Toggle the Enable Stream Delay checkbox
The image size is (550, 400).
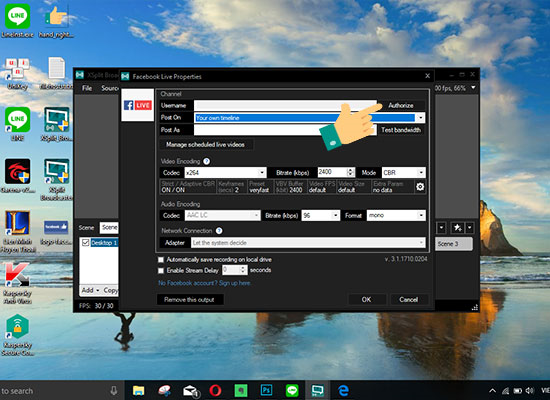[161, 271]
